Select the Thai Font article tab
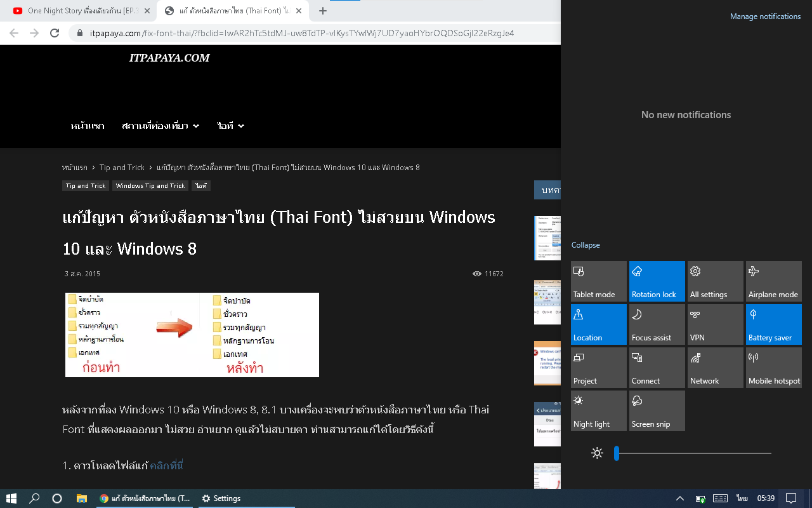812x508 pixels. [233, 11]
